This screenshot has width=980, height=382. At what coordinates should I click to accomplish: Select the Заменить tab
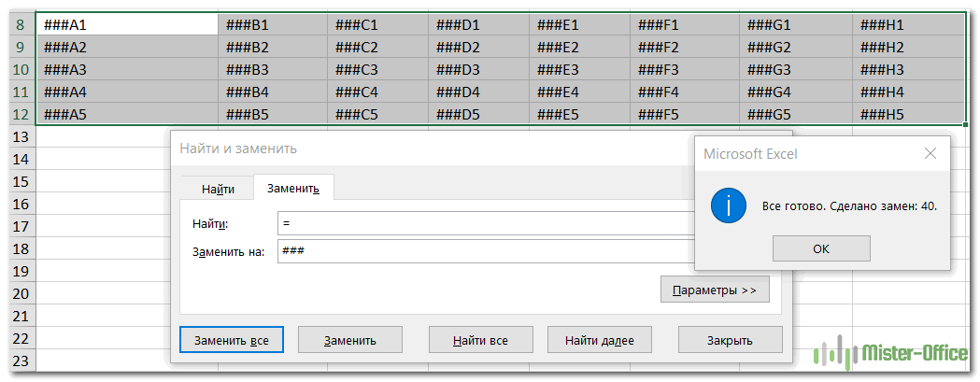(293, 189)
